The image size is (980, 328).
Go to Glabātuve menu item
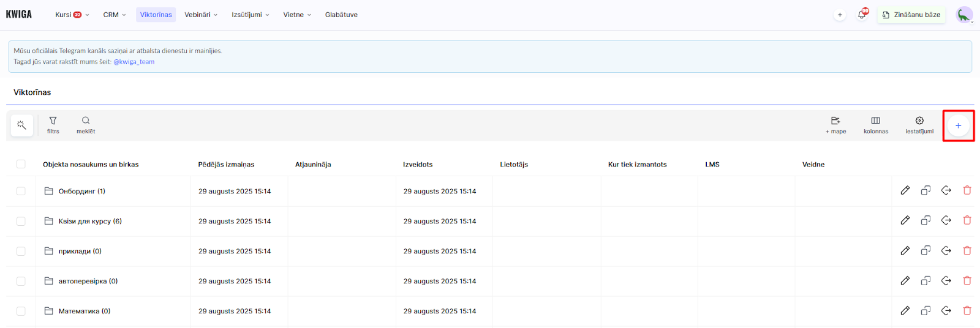coord(341,15)
